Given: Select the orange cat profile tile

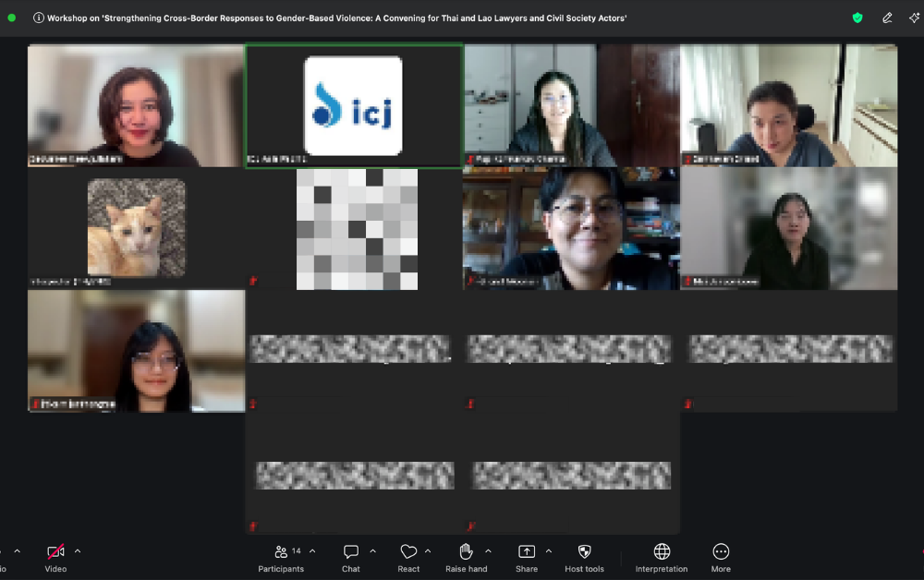Looking at the screenshot, I should (136, 228).
